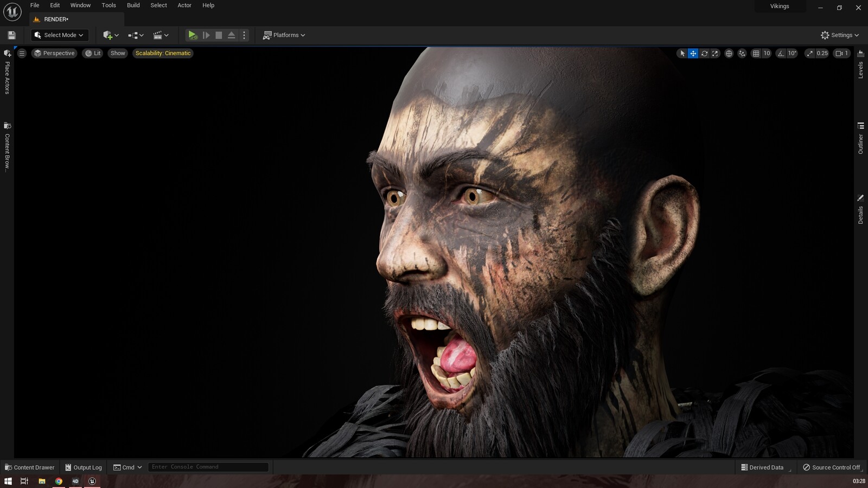The height and width of the screenshot is (488, 868).
Task: Open the Content Drawer
Action: [x=30, y=467]
